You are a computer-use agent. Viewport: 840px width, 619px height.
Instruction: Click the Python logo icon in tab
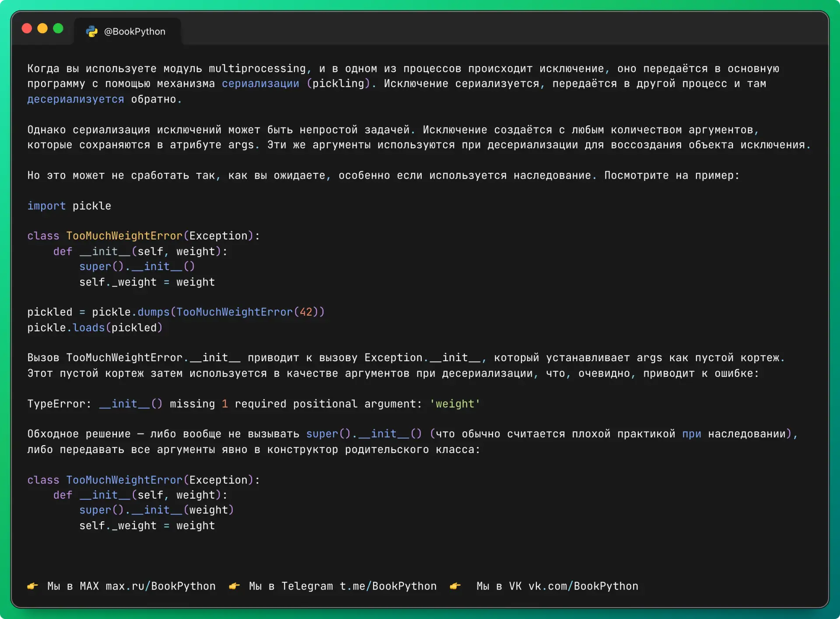click(x=92, y=32)
